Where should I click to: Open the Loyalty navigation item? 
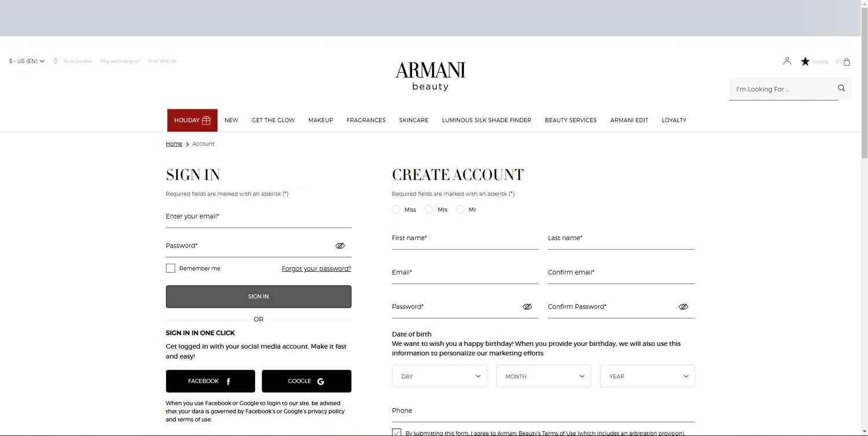(674, 120)
